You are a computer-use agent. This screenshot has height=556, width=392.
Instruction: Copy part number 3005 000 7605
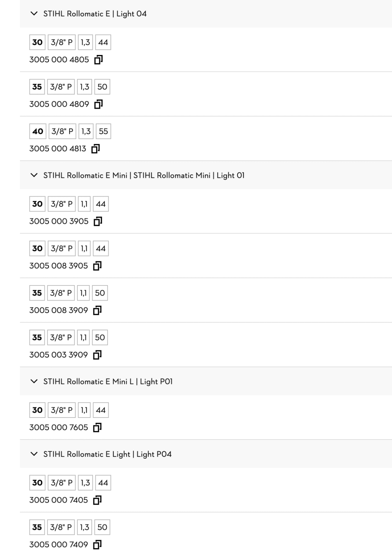(x=97, y=428)
